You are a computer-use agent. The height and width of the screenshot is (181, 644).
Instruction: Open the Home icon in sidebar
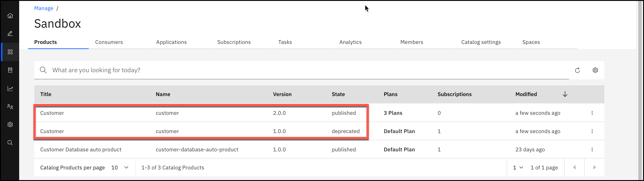tap(10, 16)
